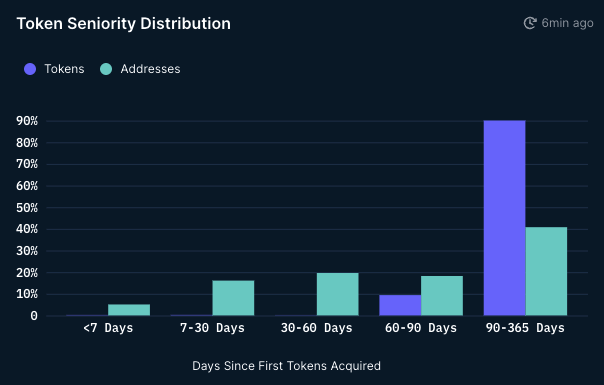
Task: Click the 90% y-axis label
Action: 27,121
